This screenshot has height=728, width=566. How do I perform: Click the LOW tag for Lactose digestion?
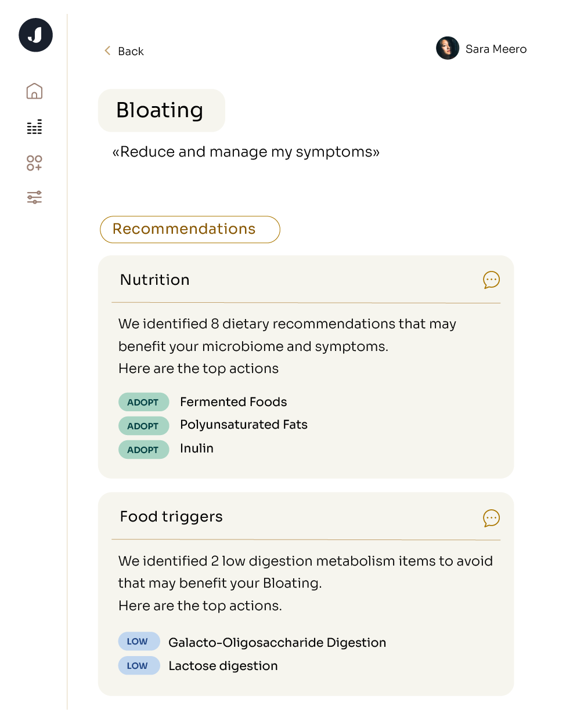point(139,666)
